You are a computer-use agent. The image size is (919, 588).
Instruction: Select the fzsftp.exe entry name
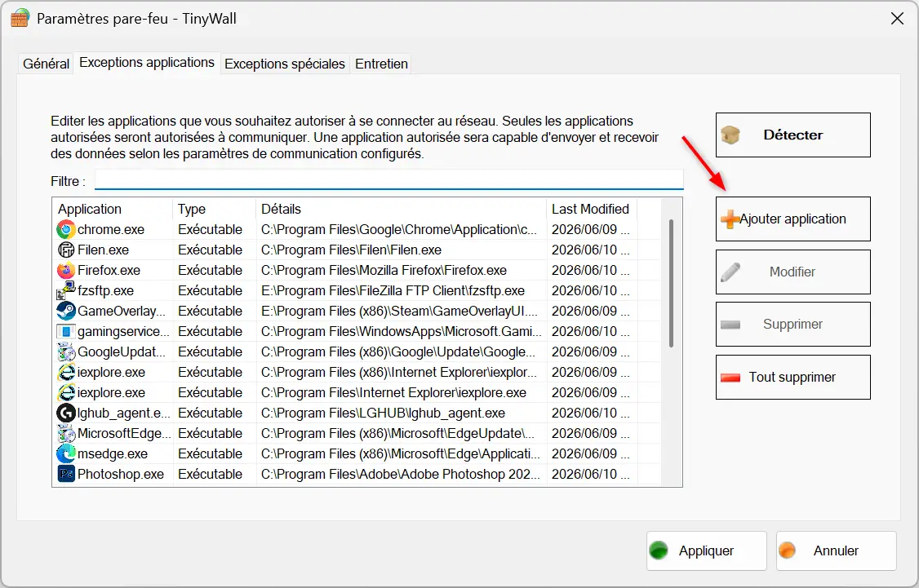tap(105, 290)
